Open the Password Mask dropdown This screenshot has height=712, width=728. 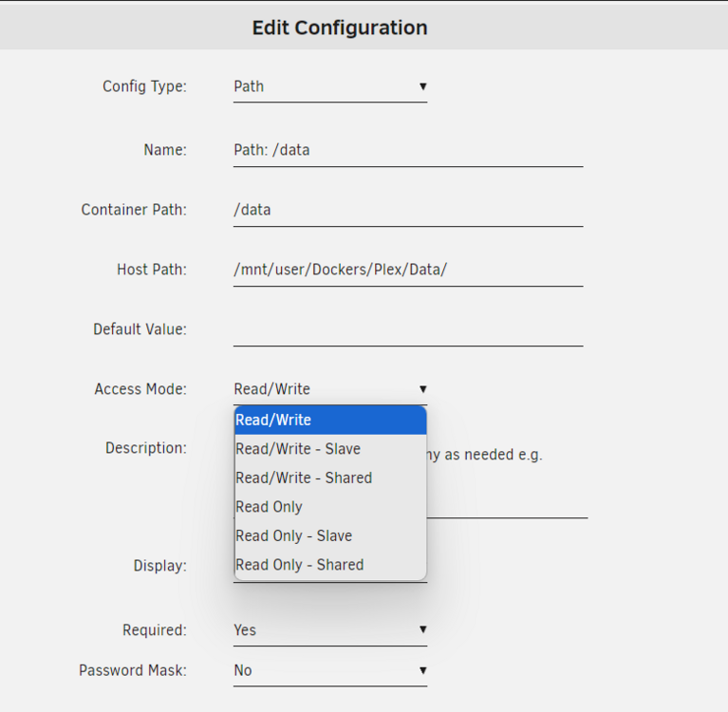pyautogui.click(x=330, y=670)
